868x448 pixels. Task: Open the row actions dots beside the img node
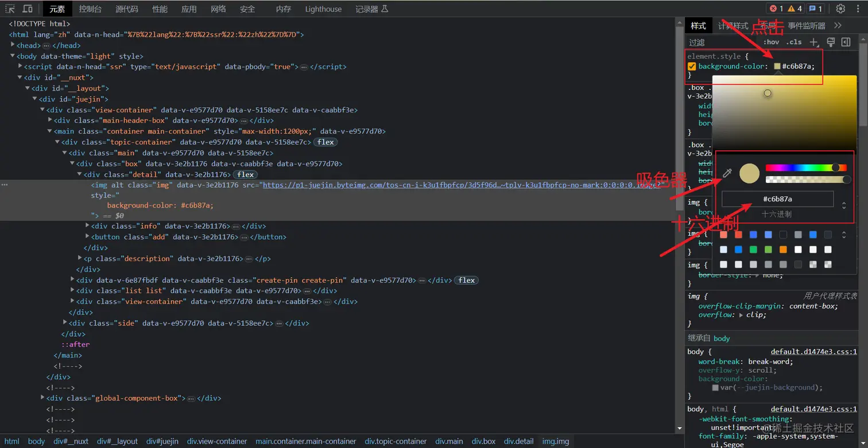click(x=5, y=185)
